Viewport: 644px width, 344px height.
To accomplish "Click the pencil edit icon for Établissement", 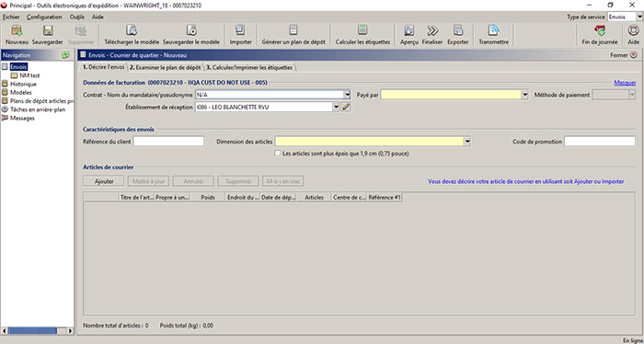I will (x=346, y=107).
